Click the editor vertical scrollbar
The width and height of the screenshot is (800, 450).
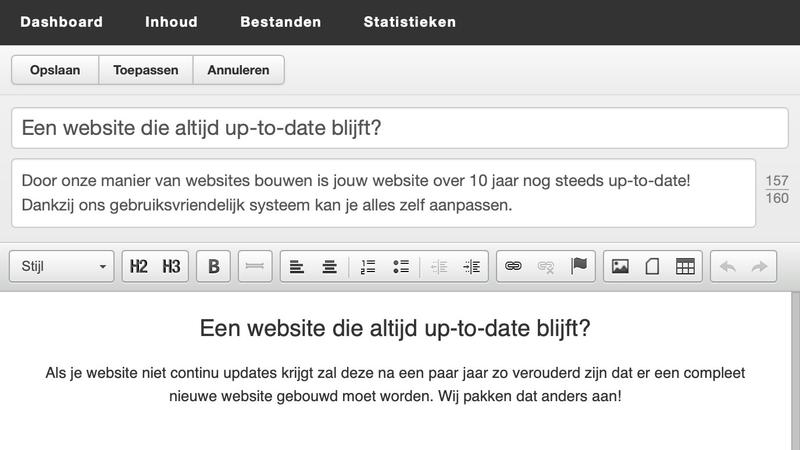tap(795, 371)
